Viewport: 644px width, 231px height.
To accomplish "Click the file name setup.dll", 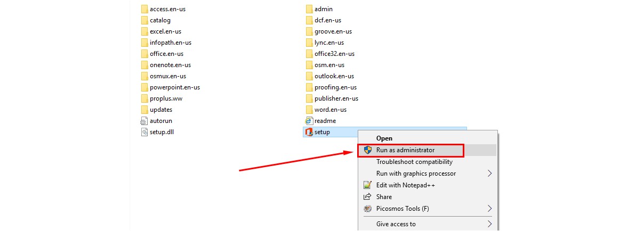I will tap(162, 132).
